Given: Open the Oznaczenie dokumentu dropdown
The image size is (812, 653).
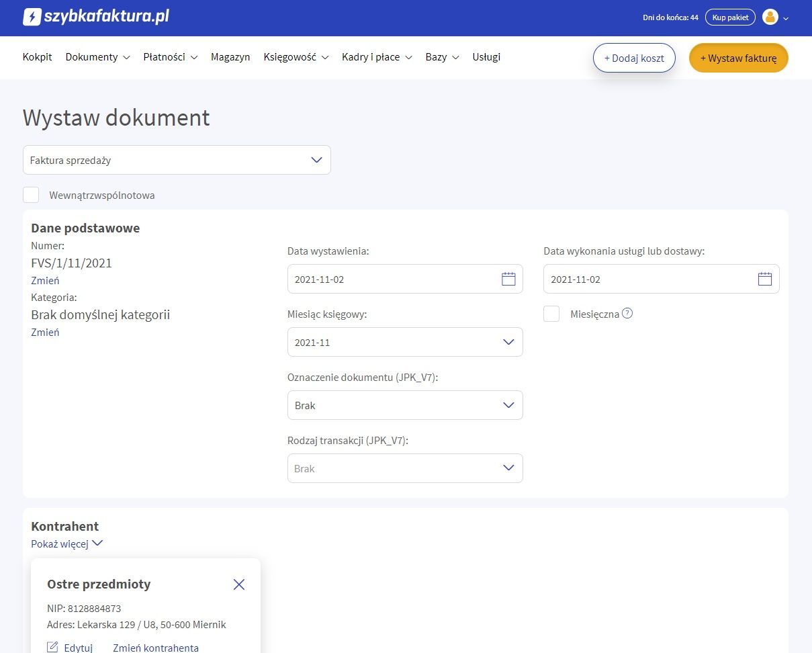Looking at the screenshot, I should [x=405, y=405].
